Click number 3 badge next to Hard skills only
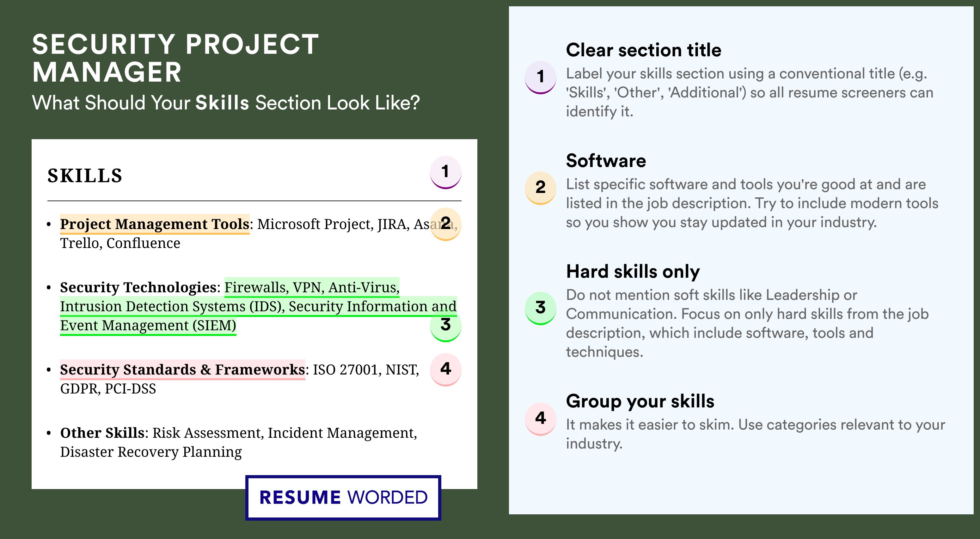Screen dimensions: 980x539 click(x=540, y=307)
